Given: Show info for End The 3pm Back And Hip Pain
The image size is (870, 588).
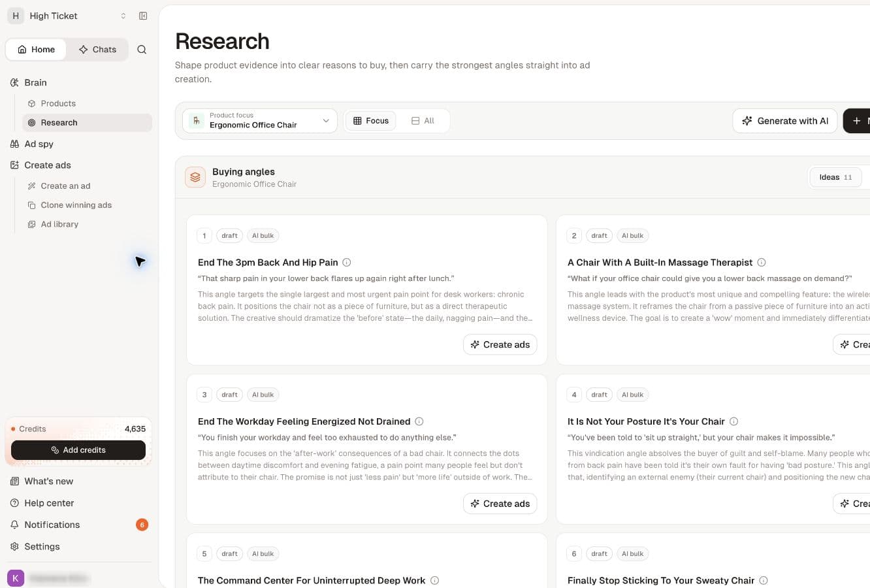Looking at the screenshot, I should (347, 263).
